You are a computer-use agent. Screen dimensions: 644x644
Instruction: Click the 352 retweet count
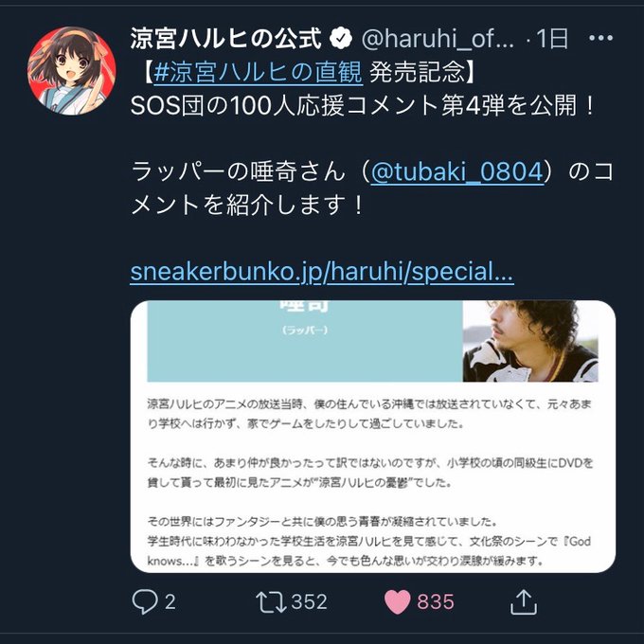pos(310,601)
